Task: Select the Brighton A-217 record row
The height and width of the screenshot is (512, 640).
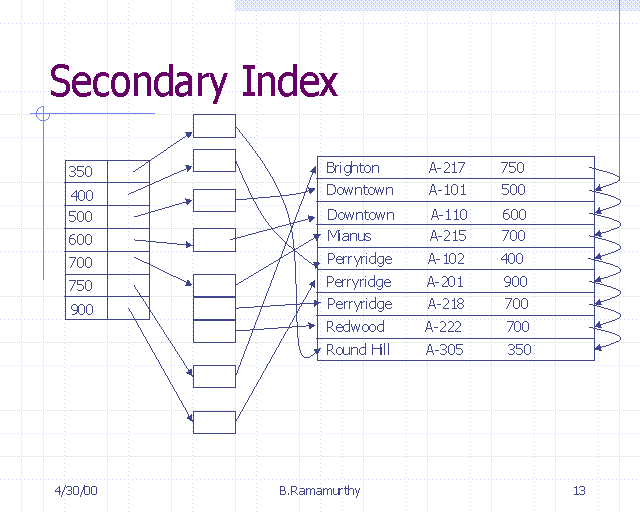Action: [455, 168]
